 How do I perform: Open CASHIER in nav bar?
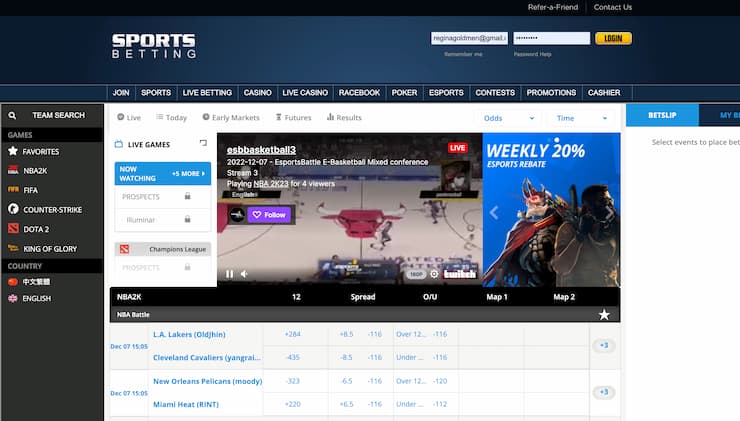coord(604,93)
